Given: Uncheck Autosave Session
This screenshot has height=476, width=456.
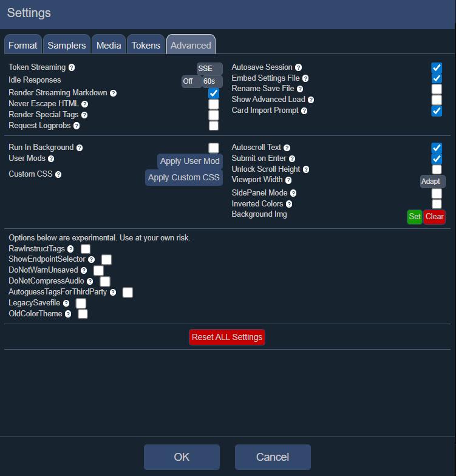Looking at the screenshot, I should click(437, 68).
